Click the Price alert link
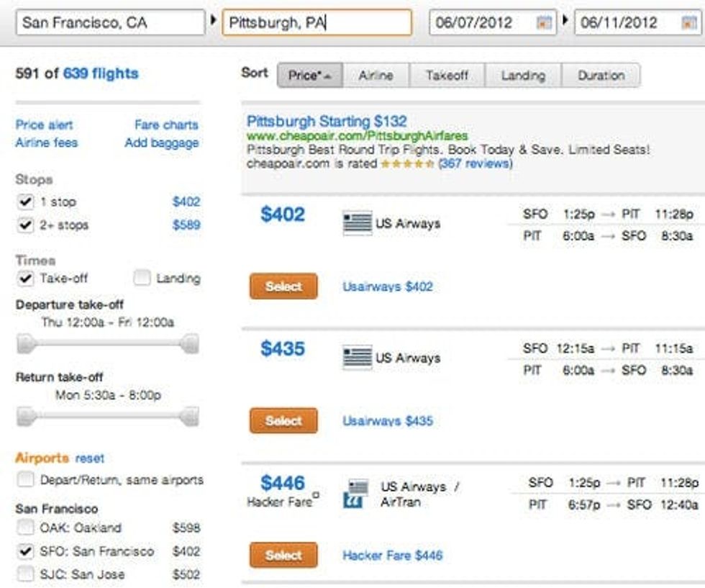This screenshot has width=705, height=588. 44,125
